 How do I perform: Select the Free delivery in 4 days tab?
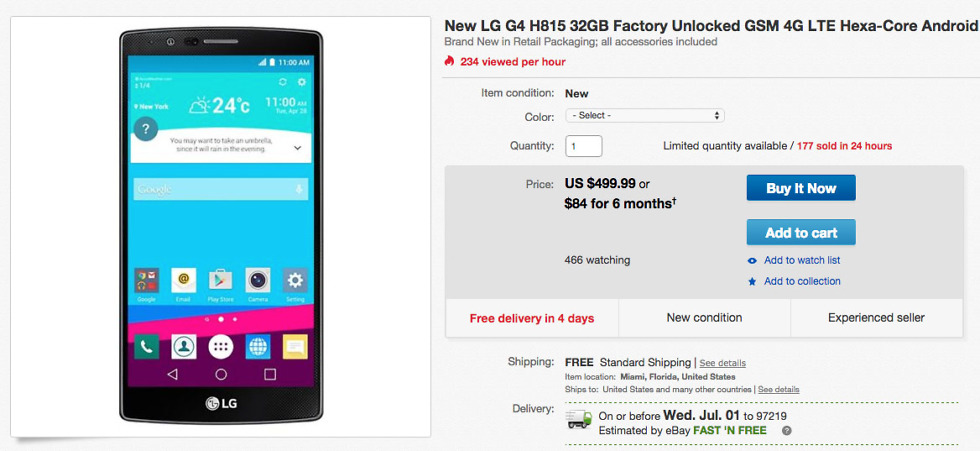[532, 318]
